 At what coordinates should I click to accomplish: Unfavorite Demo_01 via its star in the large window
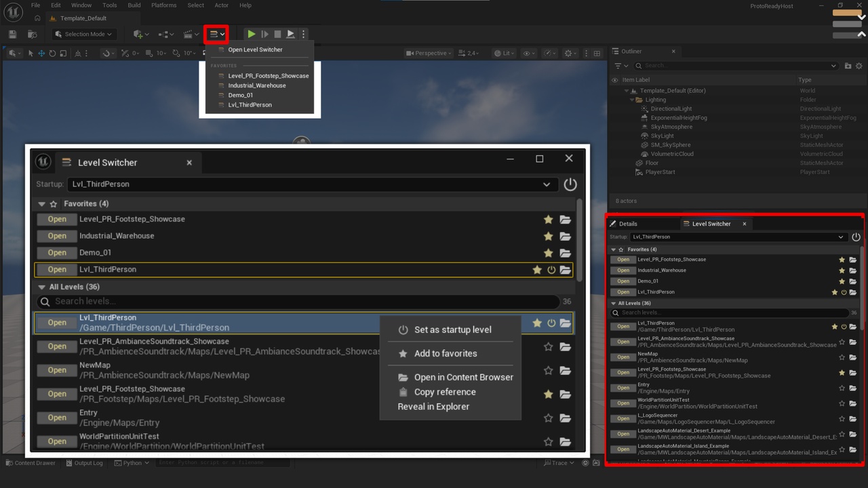(x=548, y=253)
